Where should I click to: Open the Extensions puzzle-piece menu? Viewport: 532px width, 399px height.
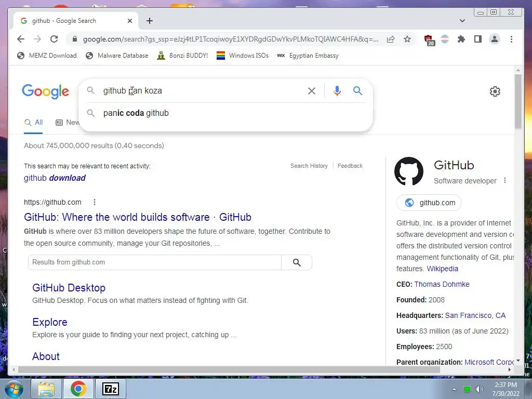461,39
